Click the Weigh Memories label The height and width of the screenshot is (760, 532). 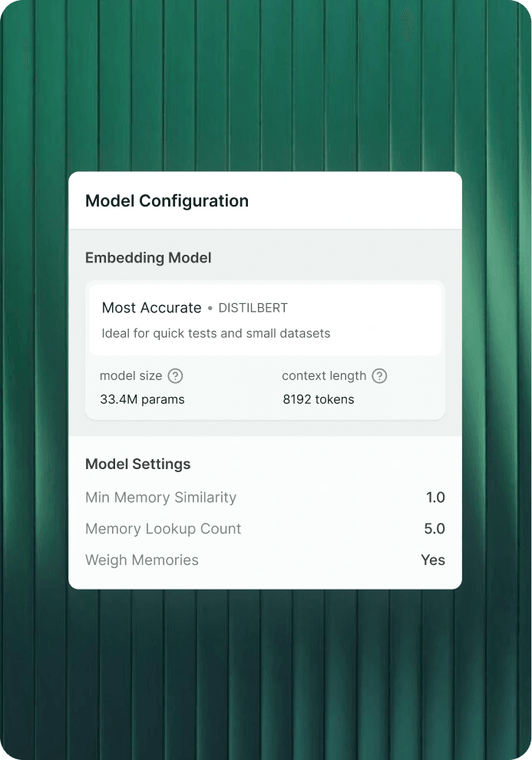click(x=142, y=560)
